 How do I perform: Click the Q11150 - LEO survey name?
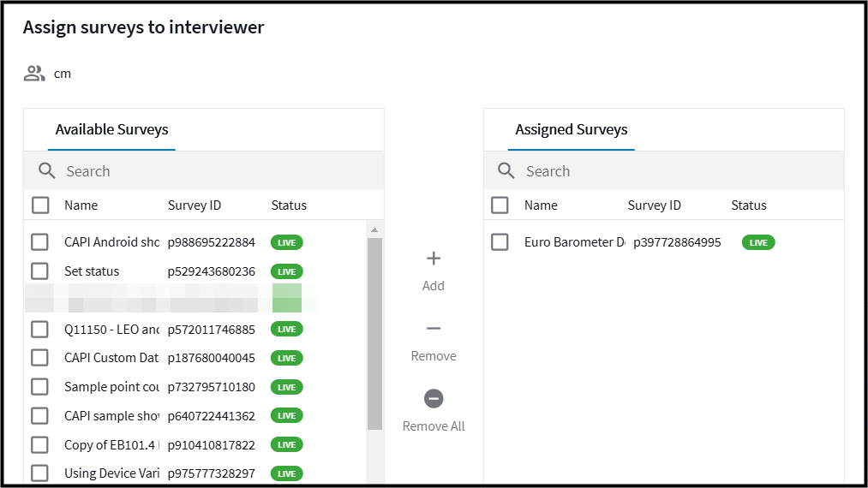(x=112, y=330)
